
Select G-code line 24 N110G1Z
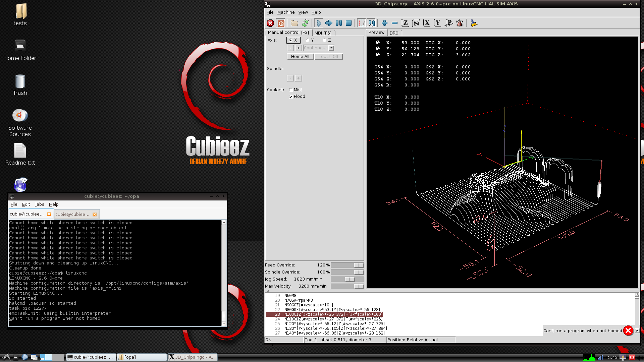tap(333, 319)
